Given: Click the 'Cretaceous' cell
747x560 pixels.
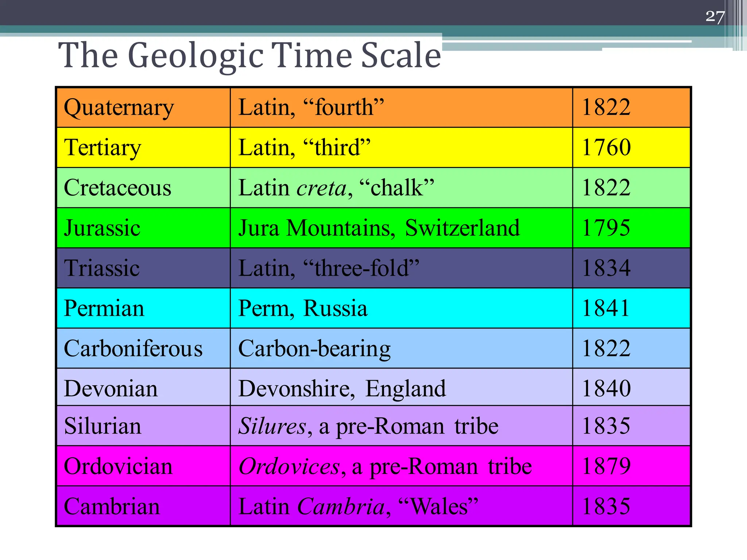Looking at the screenshot, I should coord(144,188).
